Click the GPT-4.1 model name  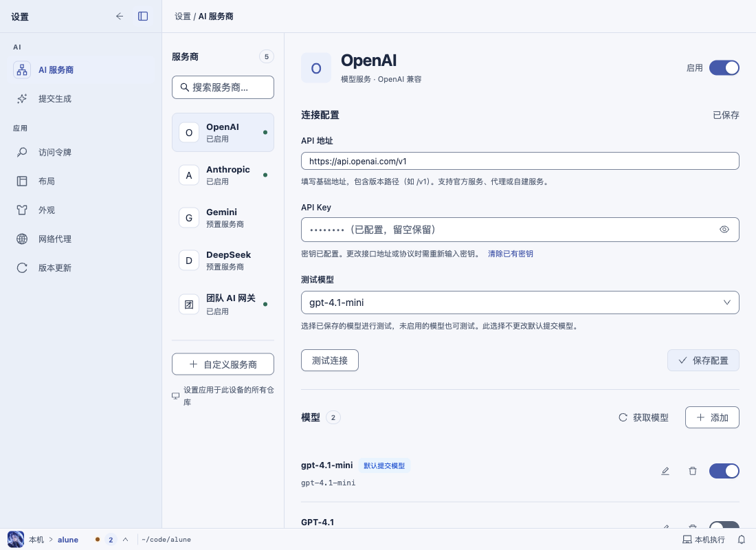318,522
